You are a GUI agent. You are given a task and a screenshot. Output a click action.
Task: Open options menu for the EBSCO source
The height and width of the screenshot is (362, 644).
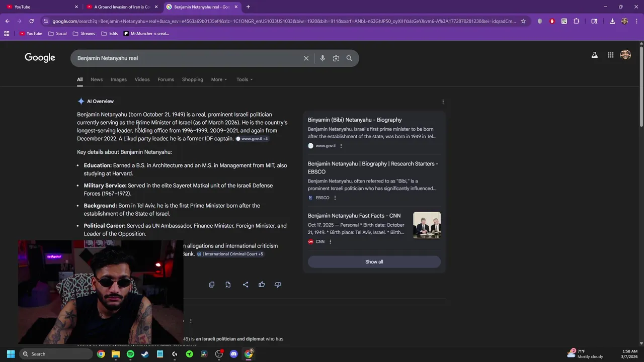point(335,198)
